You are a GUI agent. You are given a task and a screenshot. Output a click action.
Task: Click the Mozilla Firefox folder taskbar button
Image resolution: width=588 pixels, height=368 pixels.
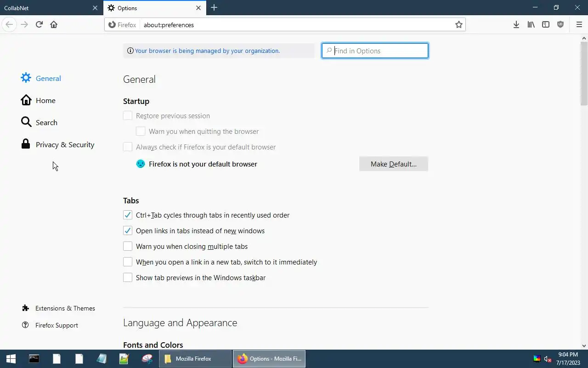tap(195, 359)
